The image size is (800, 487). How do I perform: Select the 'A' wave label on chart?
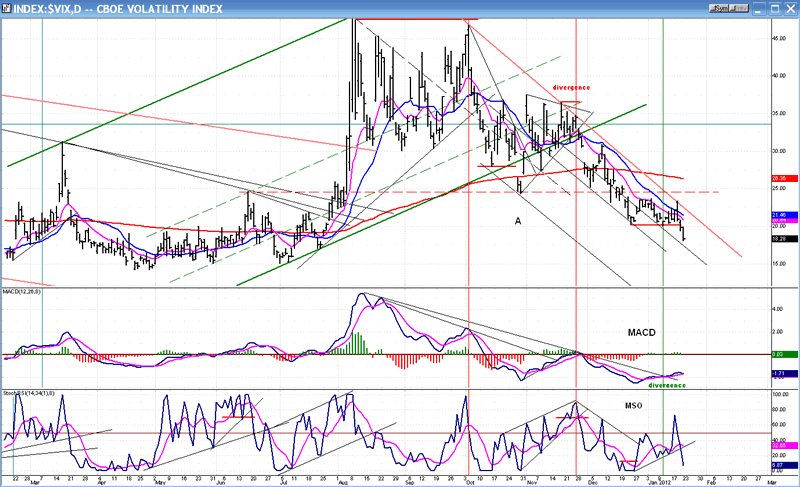tap(518, 219)
